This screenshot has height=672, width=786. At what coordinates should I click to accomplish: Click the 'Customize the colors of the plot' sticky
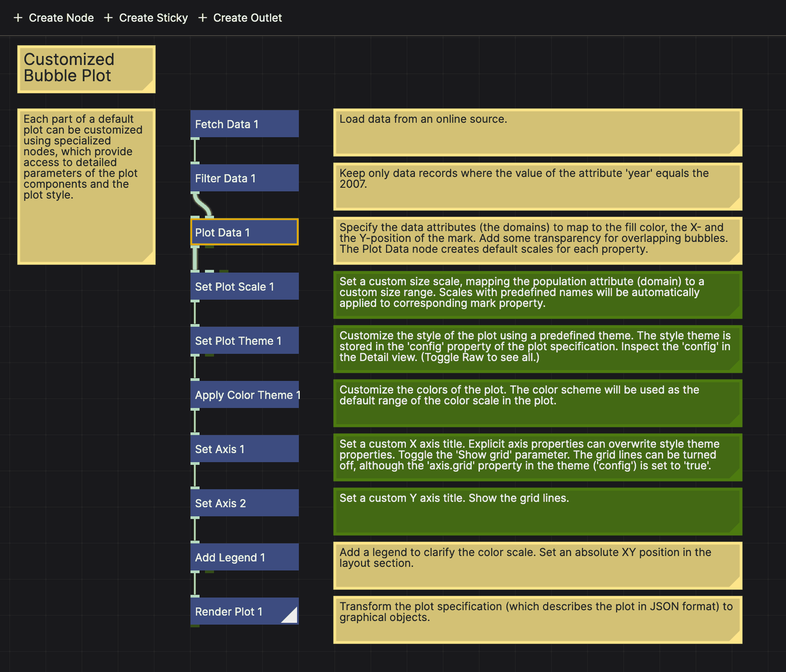tap(538, 403)
